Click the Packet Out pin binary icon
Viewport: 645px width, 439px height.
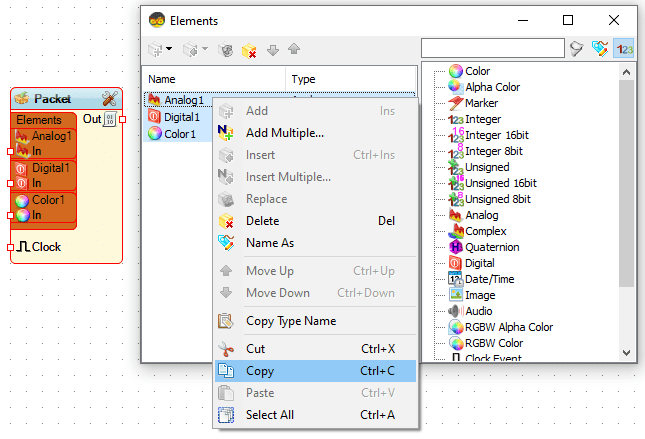click(110, 119)
